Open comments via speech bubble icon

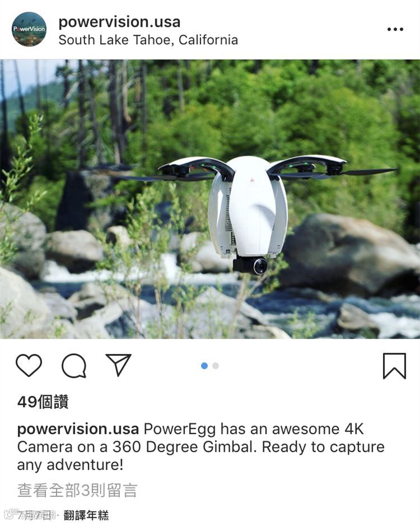coord(74,366)
